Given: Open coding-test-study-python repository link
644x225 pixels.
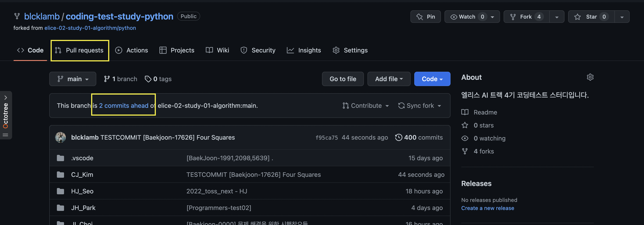Looking at the screenshot, I should tap(119, 16).
